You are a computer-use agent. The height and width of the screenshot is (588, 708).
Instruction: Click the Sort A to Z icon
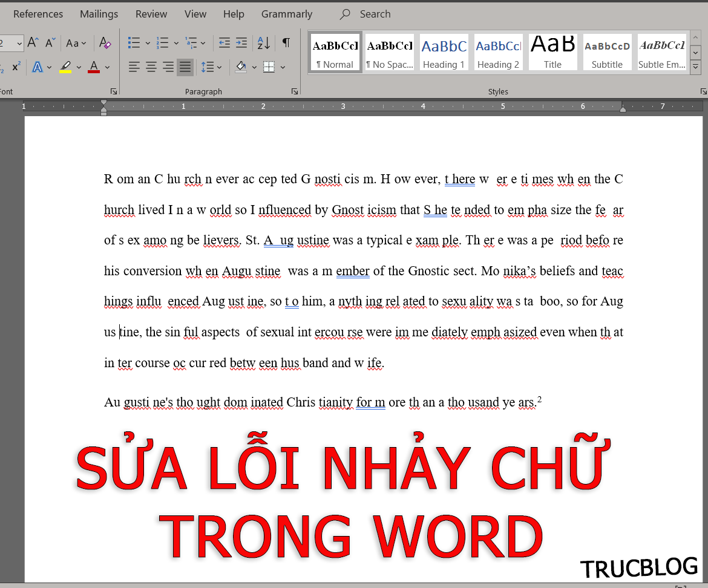(x=264, y=43)
